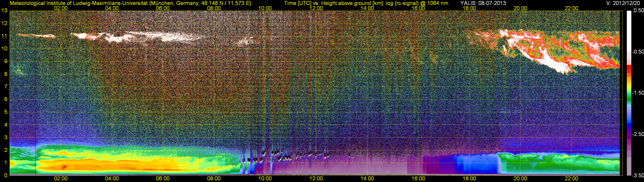Click the 22:00 label on the top time axis
This screenshot has height=182, width=644.
click(x=571, y=8)
